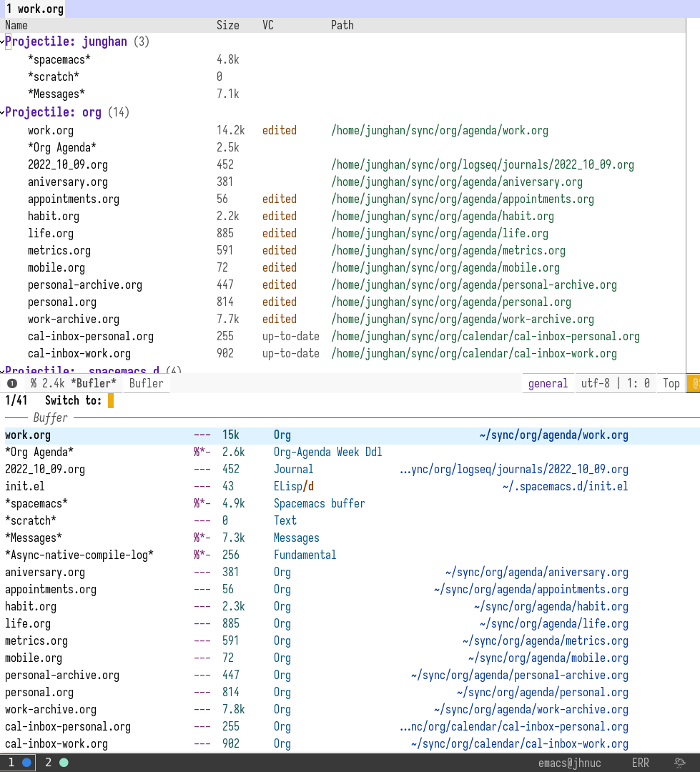Choose aniversary.org candidate under Switch to
This screenshot has width=700, height=772.
pos(350,573)
